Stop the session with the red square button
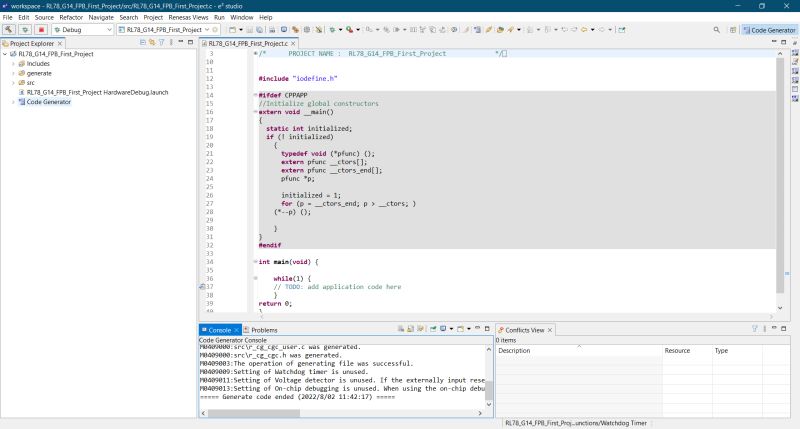This screenshot has height=429, width=800. click(41, 30)
